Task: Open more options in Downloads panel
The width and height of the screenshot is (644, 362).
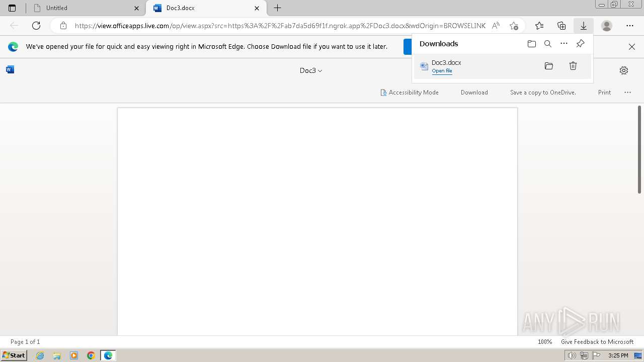Action: [564, 44]
